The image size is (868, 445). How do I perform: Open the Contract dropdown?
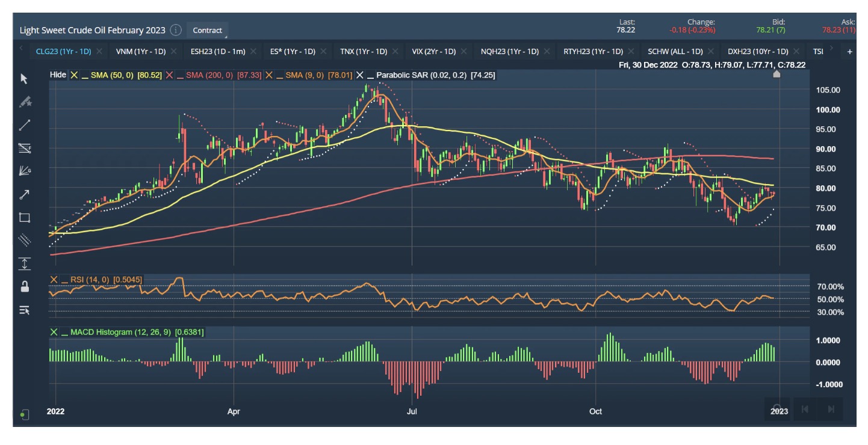point(207,30)
